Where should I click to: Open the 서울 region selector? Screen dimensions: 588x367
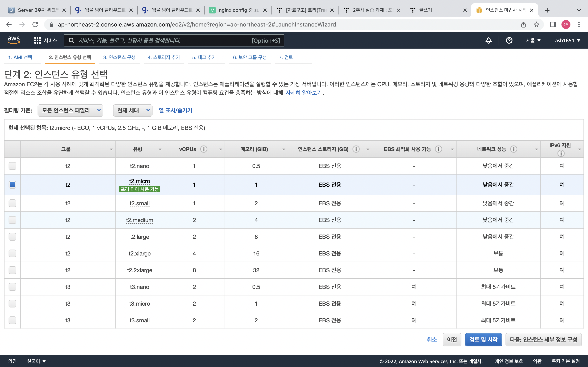click(x=533, y=40)
